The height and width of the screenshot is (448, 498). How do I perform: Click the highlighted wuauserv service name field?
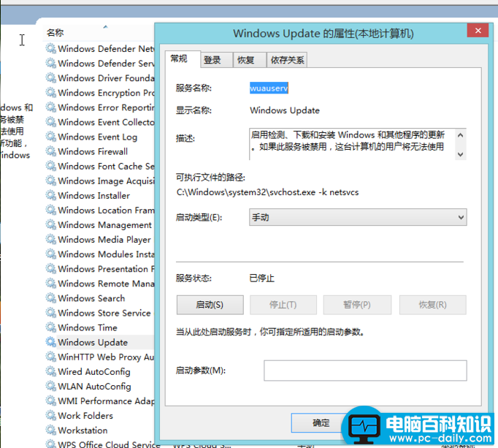[x=269, y=88]
